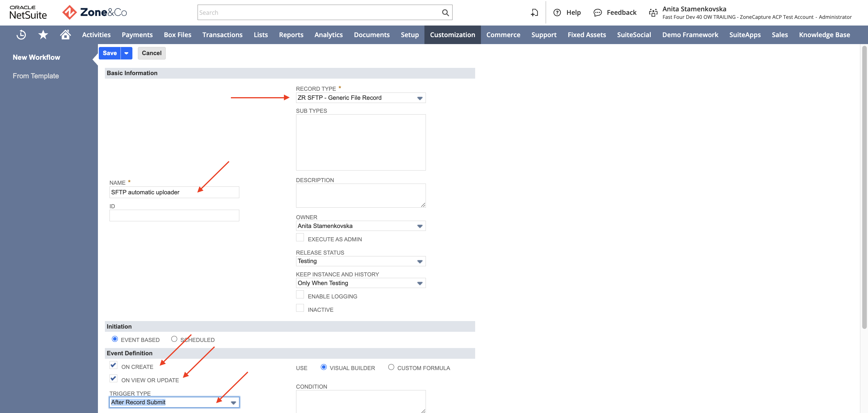Open the Recent Records history icon
The height and width of the screenshot is (413, 868).
click(21, 35)
